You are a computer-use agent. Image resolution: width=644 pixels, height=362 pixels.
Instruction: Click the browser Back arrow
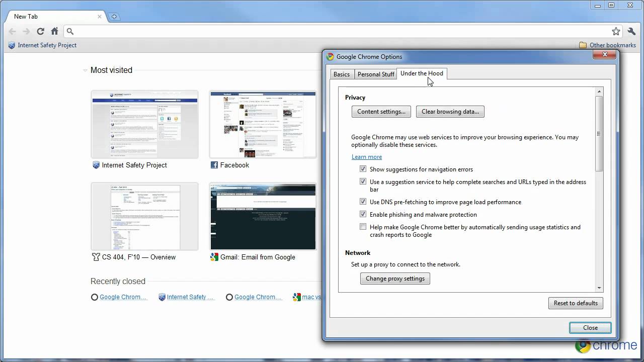pos(13,31)
